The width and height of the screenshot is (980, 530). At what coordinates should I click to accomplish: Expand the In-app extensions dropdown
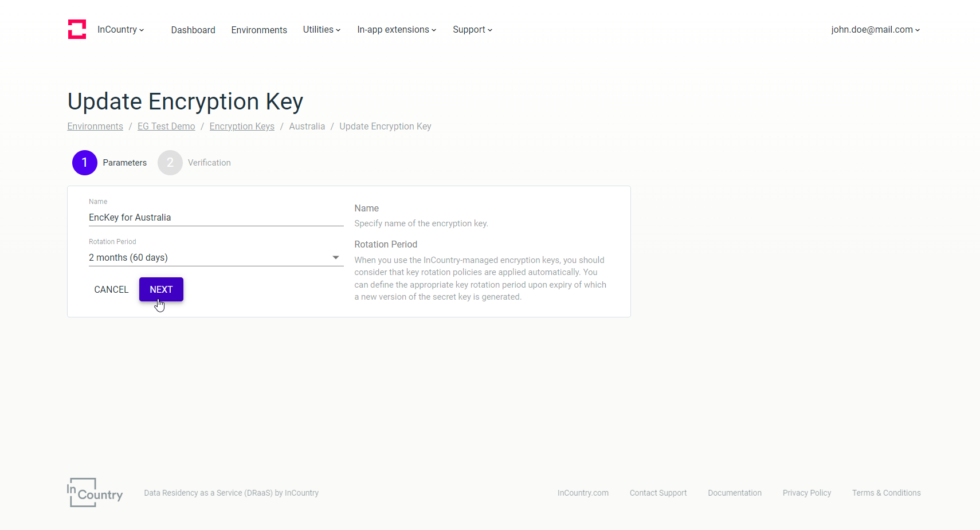[x=396, y=29]
